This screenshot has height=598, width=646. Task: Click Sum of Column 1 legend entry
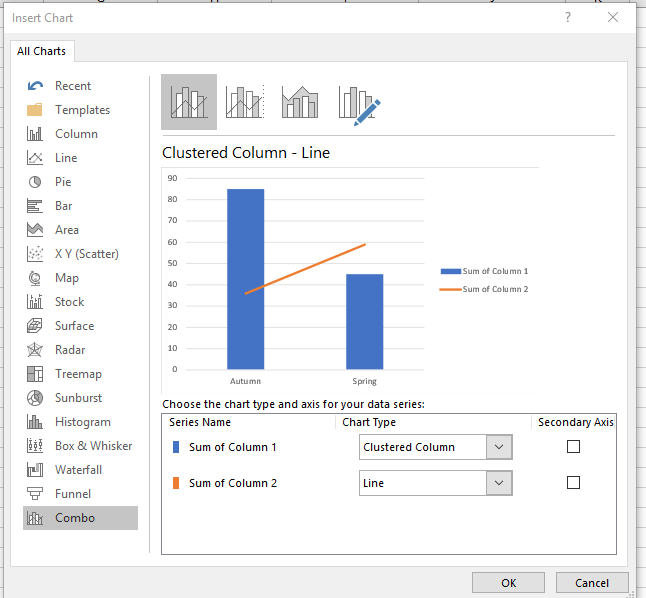(x=484, y=271)
